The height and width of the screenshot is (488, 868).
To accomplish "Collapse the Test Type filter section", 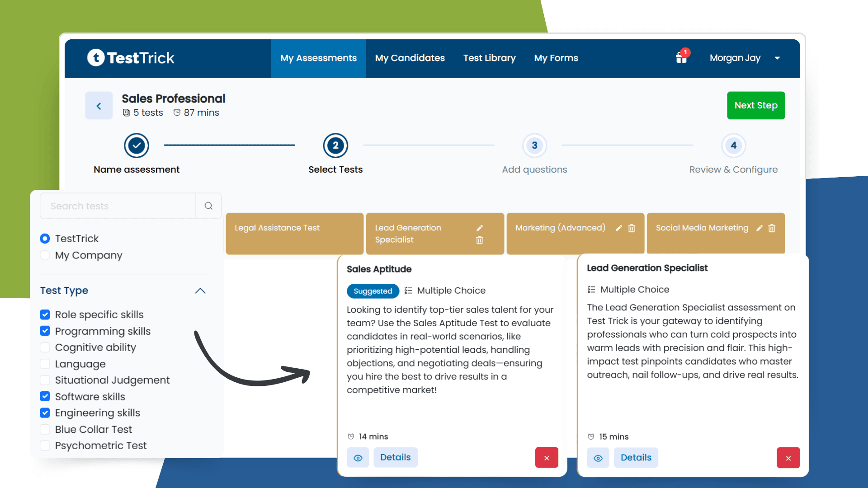I will 200,291.
